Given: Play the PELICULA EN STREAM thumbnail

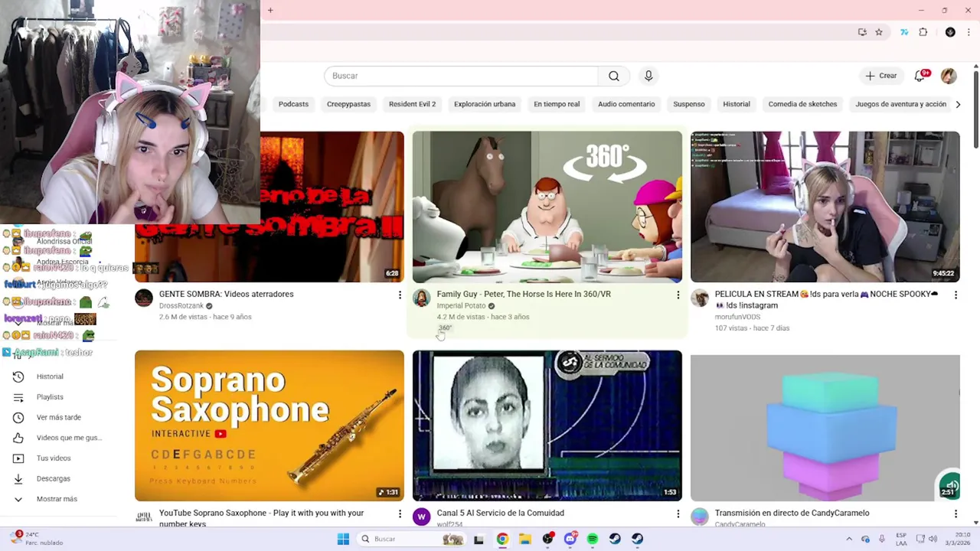Looking at the screenshot, I should [825, 207].
